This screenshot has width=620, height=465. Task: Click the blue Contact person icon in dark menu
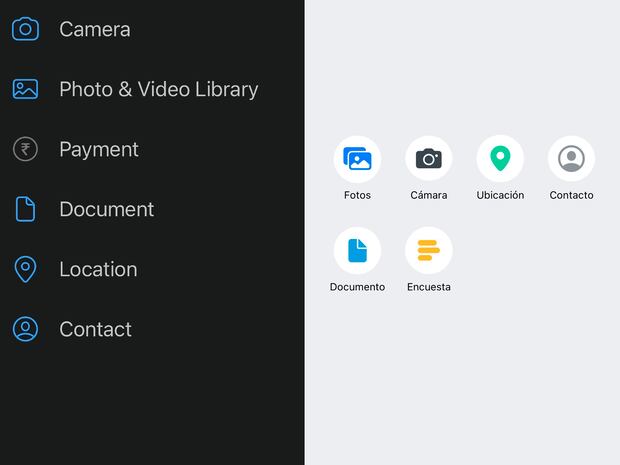coord(25,329)
